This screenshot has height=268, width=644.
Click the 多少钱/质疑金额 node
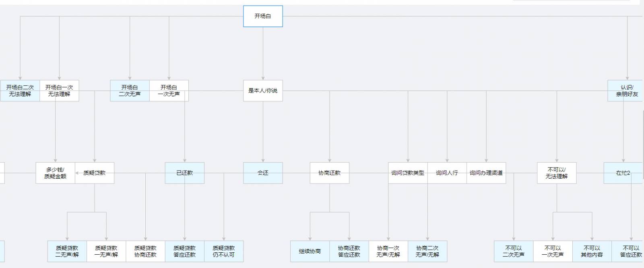pyautogui.click(x=56, y=173)
